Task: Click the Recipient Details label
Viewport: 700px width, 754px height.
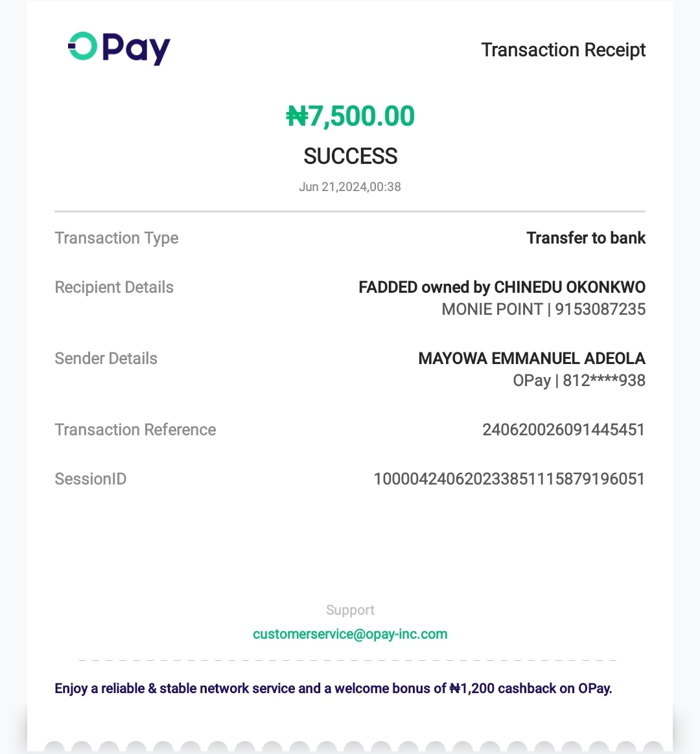Action: (x=114, y=288)
